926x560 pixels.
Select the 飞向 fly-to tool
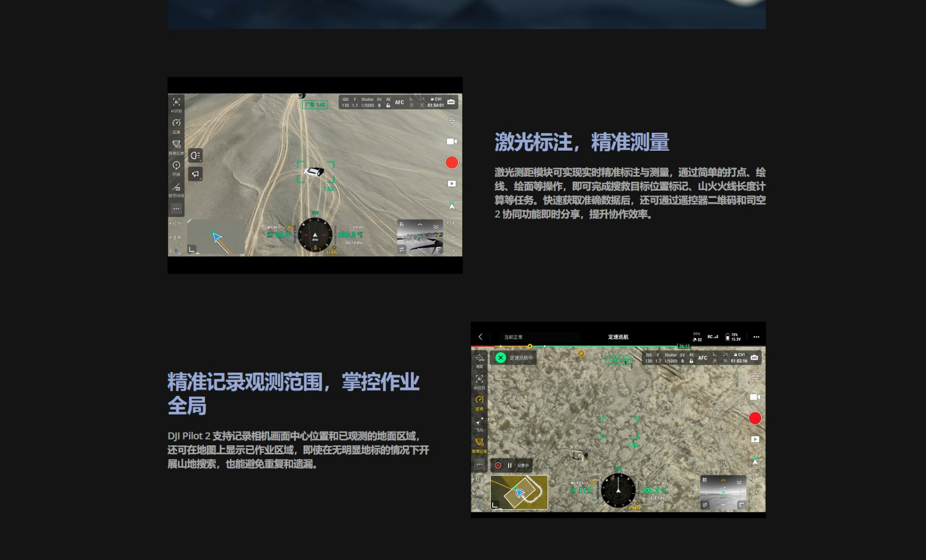tap(479, 422)
